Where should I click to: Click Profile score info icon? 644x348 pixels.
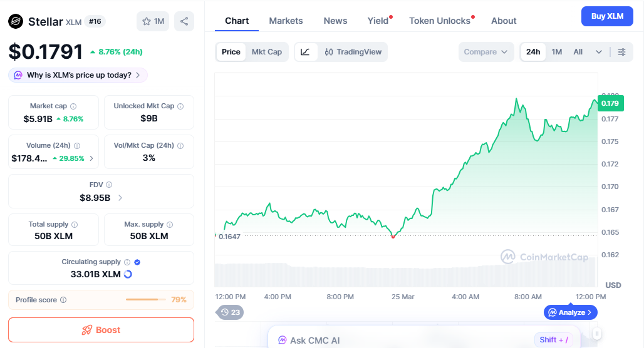(x=63, y=300)
